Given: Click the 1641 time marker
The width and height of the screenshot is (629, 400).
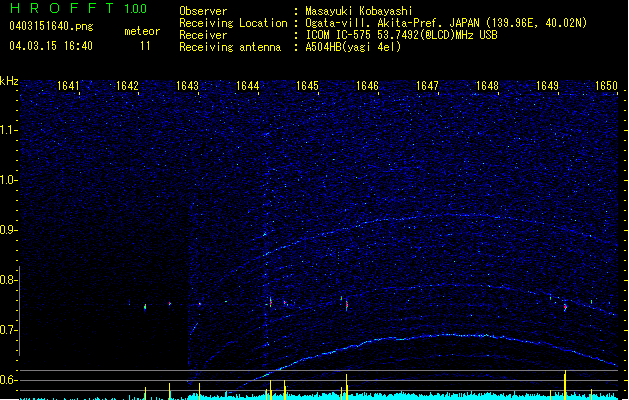Looking at the screenshot, I should click(x=69, y=86).
